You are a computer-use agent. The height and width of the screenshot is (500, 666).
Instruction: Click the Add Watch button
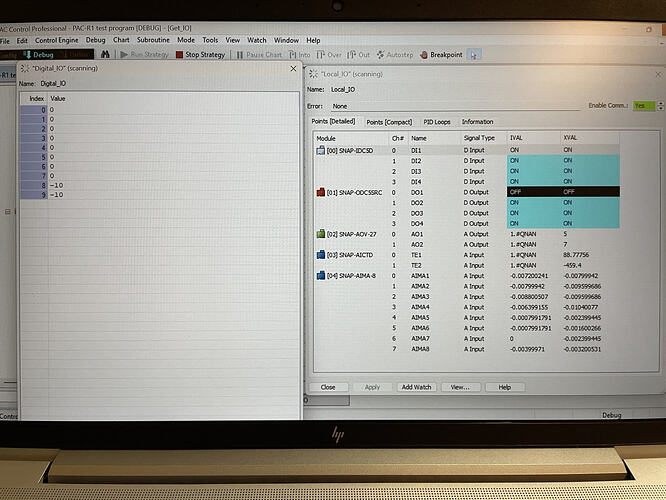click(416, 387)
